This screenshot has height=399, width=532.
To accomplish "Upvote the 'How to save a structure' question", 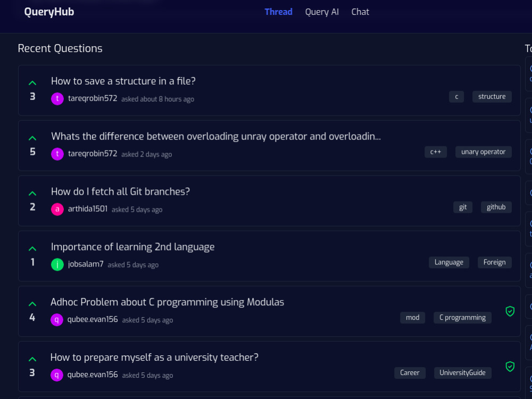I will pyautogui.click(x=32, y=83).
